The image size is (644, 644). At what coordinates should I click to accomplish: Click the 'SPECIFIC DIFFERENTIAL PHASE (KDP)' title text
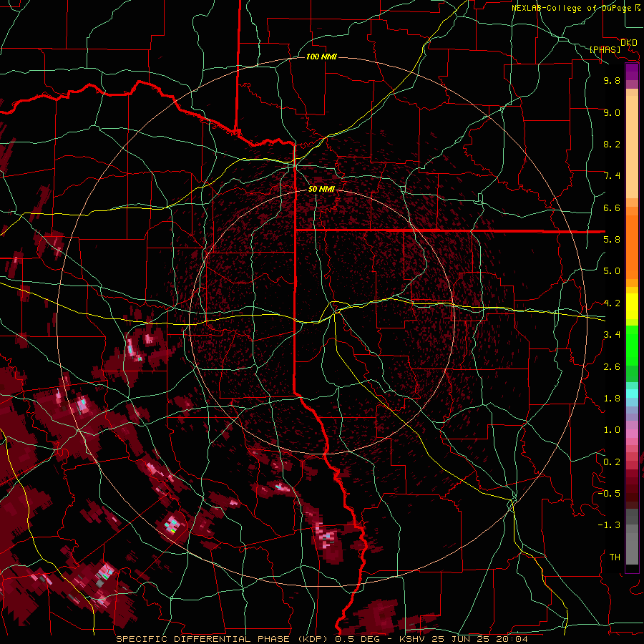(223, 639)
